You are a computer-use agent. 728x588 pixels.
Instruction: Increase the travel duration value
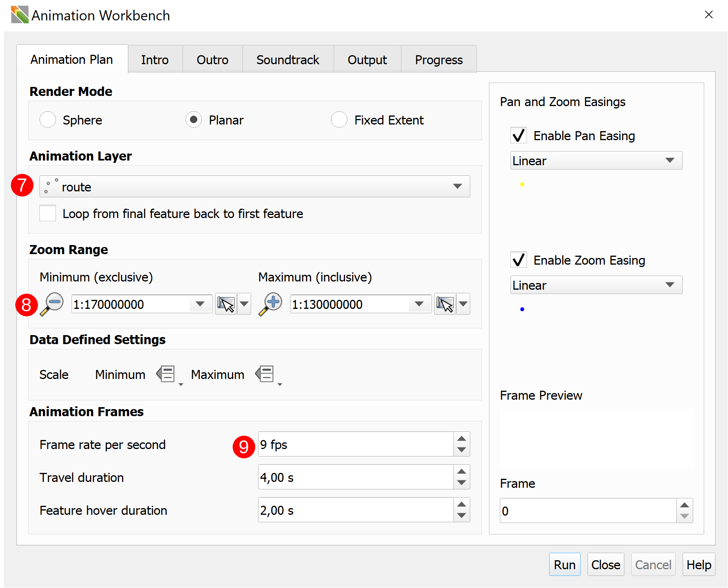[462, 471]
